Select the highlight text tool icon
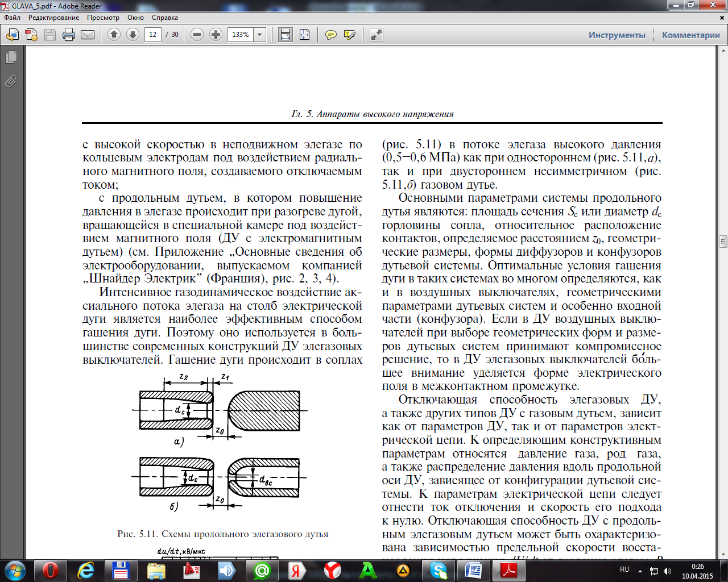 349,35
